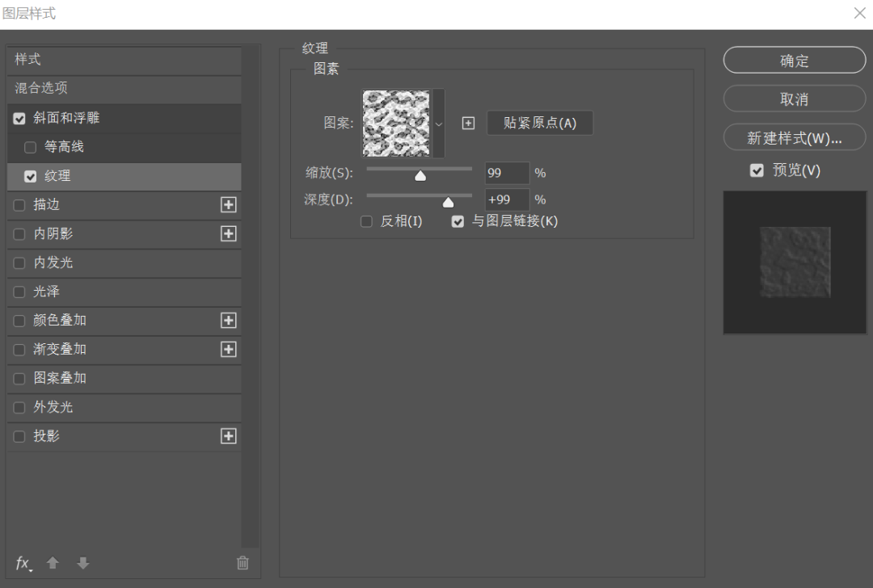Click the fx effects menu icon
The width and height of the screenshot is (873, 588).
[x=23, y=564]
